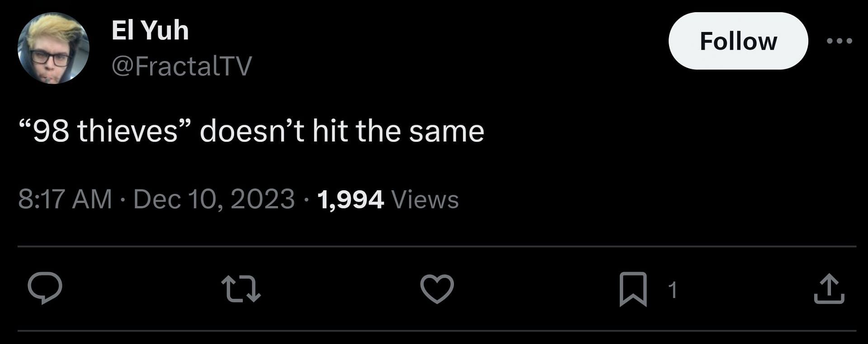Click the quoted "98 thieves" phrase
This screenshot has height=344, width=868.
[x=106, y=132]
